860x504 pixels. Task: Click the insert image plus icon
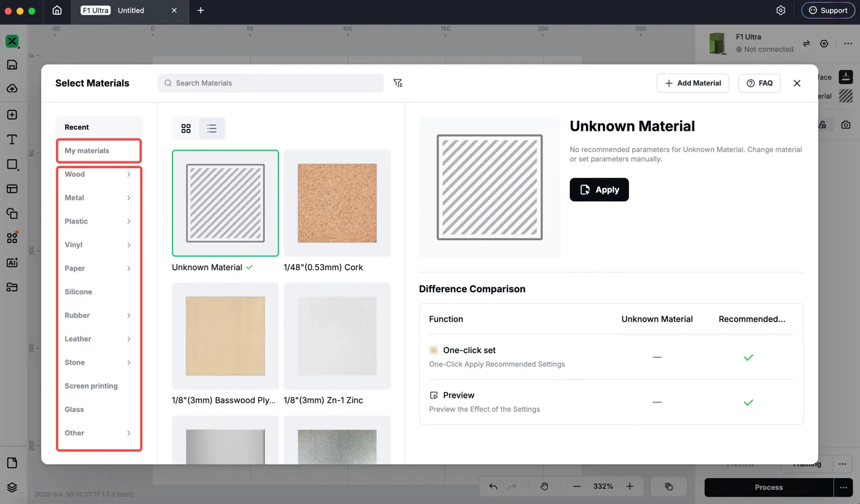point(12,115)
